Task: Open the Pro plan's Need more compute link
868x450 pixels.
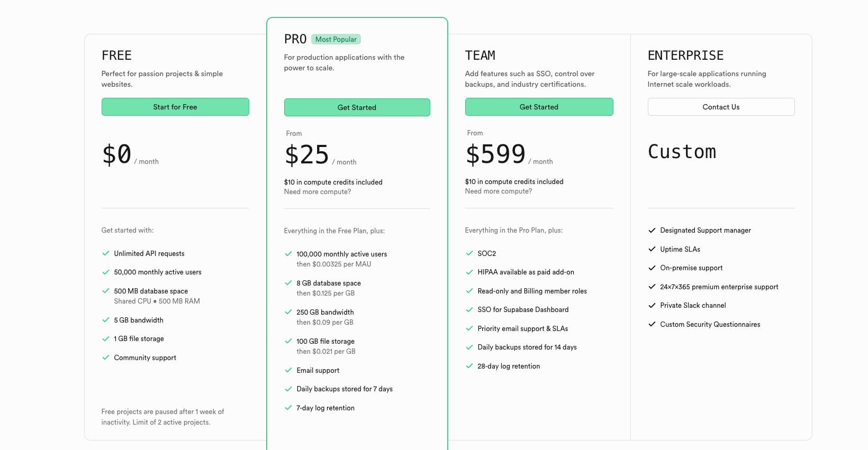Action: 318,192
